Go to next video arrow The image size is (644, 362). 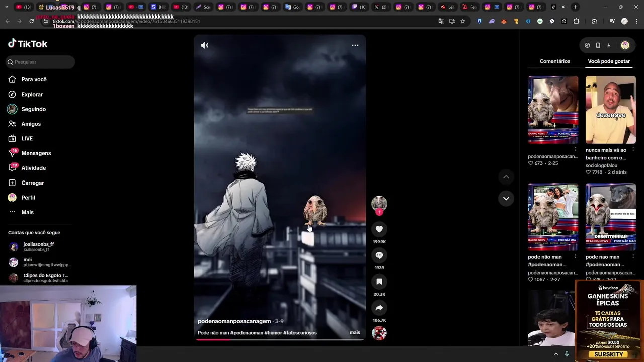pos(506,198)
